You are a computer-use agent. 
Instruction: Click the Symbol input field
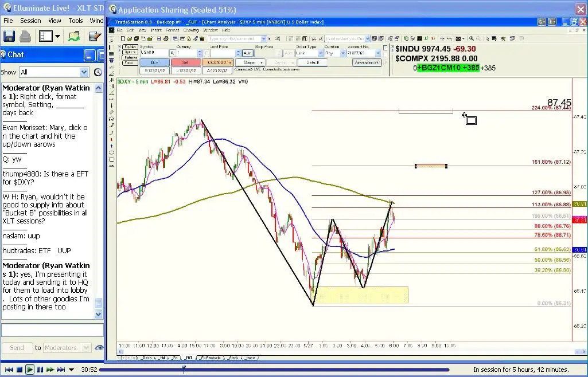coord(154,53)
